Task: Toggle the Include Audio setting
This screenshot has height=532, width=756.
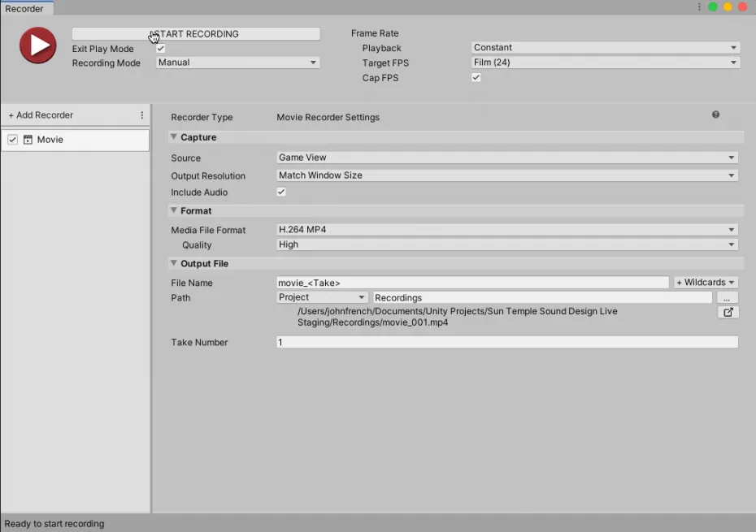Action: 280,192
